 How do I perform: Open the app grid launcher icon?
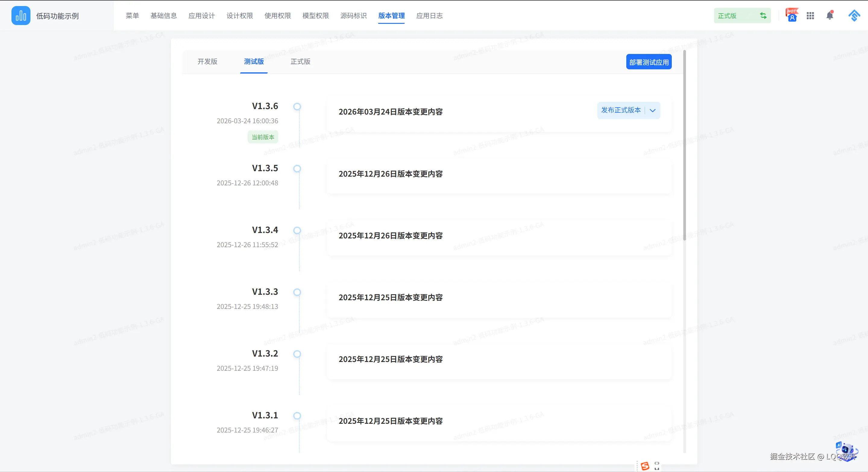tap(810, 15)
